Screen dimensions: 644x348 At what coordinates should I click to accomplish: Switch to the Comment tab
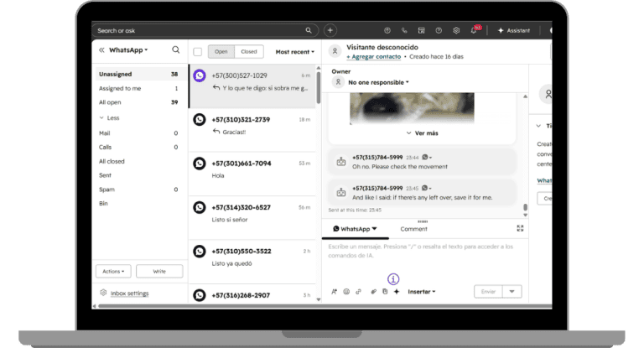413,229
